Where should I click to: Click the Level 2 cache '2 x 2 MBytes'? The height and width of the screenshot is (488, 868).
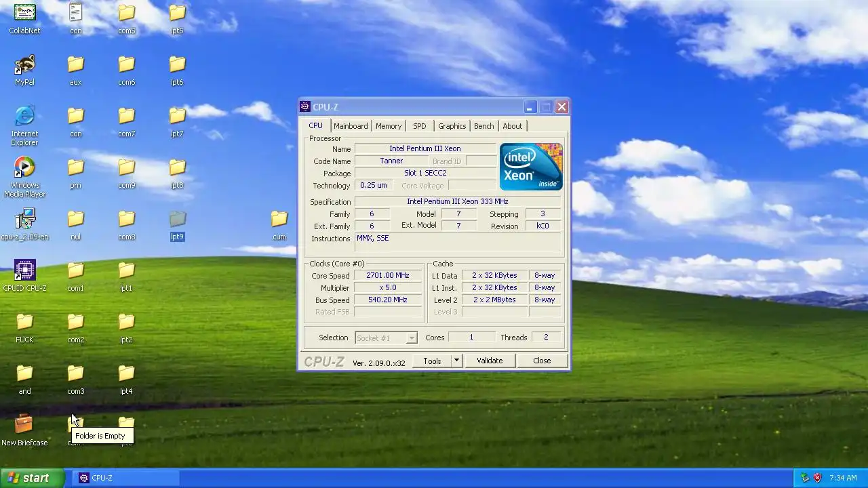coord(495,300)
